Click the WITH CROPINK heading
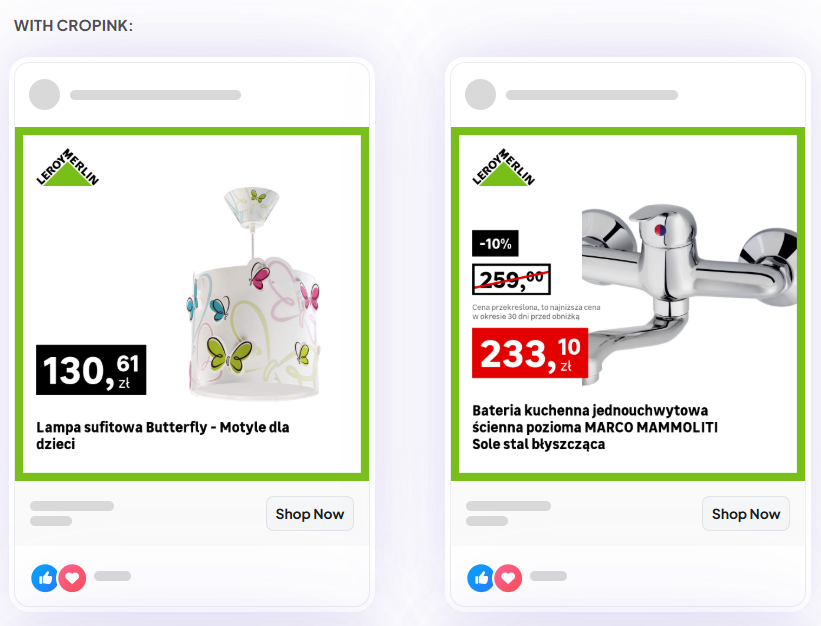 click(73, 26)
